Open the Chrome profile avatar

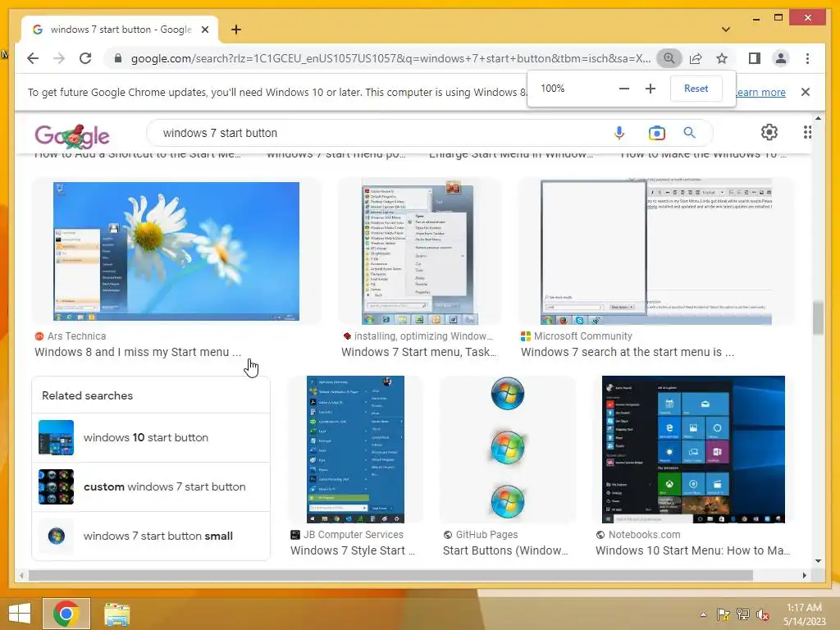pos(781,58)
